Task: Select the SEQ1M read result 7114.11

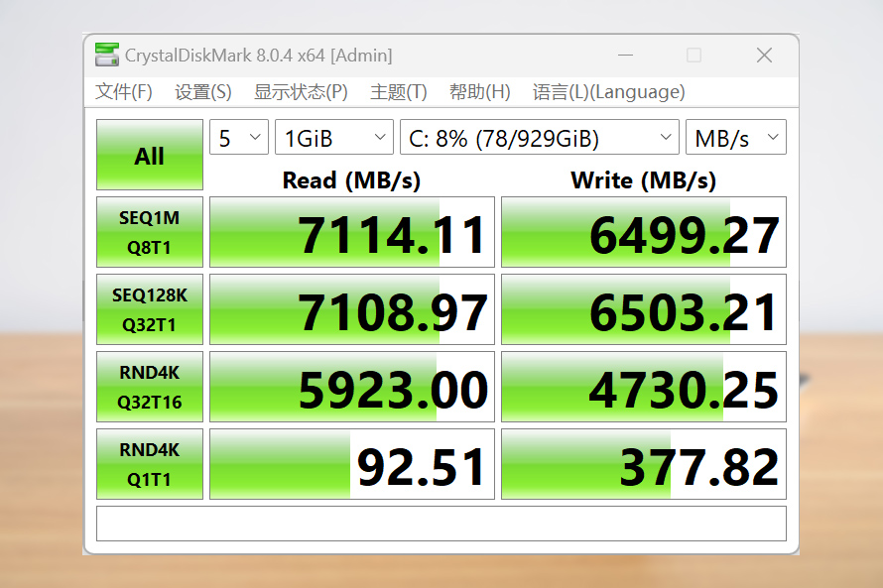Action: (x=352, y=232)
